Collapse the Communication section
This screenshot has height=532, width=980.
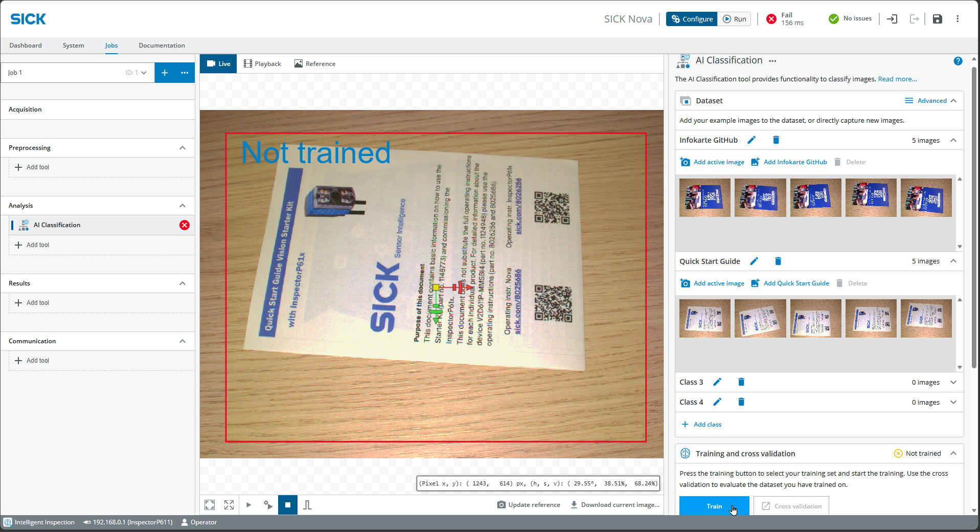click(183, 341)
